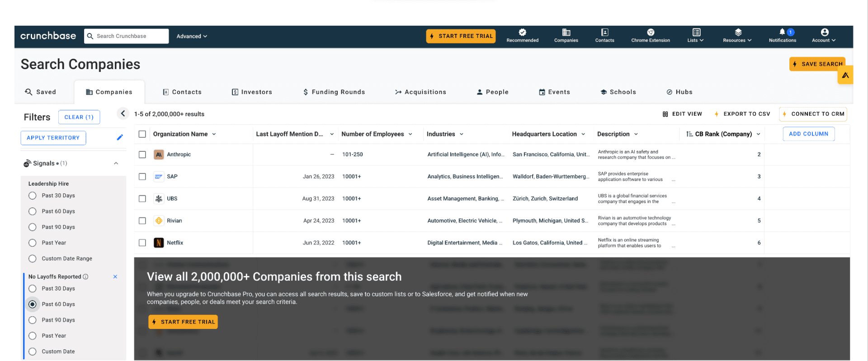Switch to the People tab
This screenshot has width=868, height=361.
493,92
